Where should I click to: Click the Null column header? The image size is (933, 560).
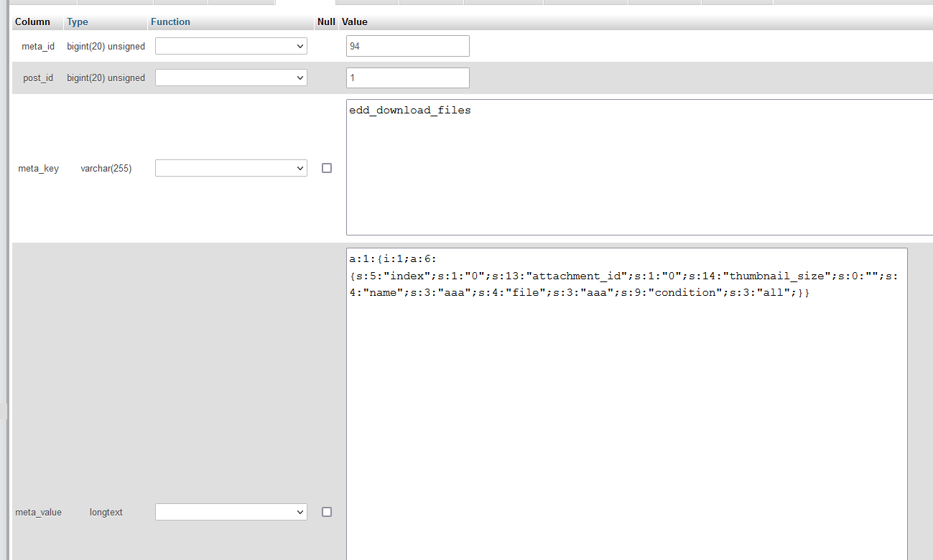[x=326, y=22]
